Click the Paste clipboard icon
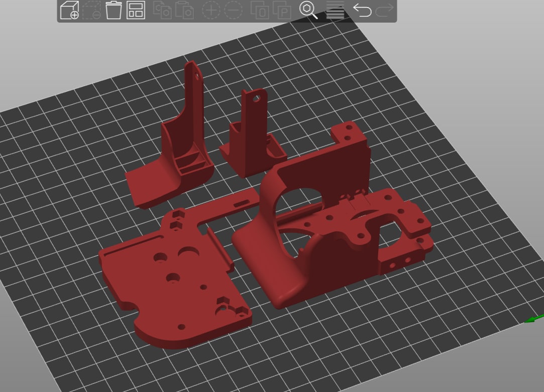This screenshot has width=544, height=392. (x=184, y=10)
